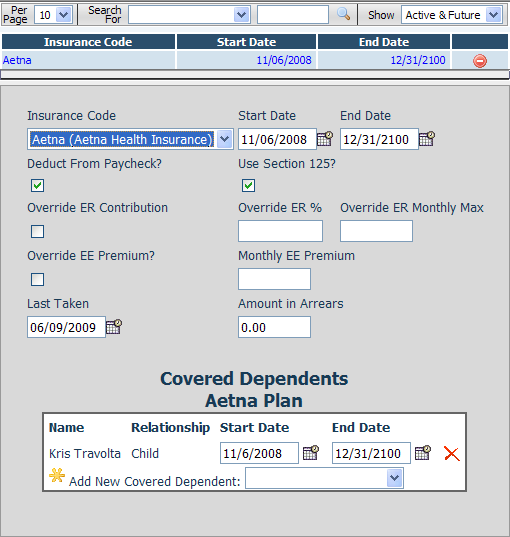The image size is (510, 537).
Task: Enable the Override ER Contribution checkbox
Action: (37, 232)
